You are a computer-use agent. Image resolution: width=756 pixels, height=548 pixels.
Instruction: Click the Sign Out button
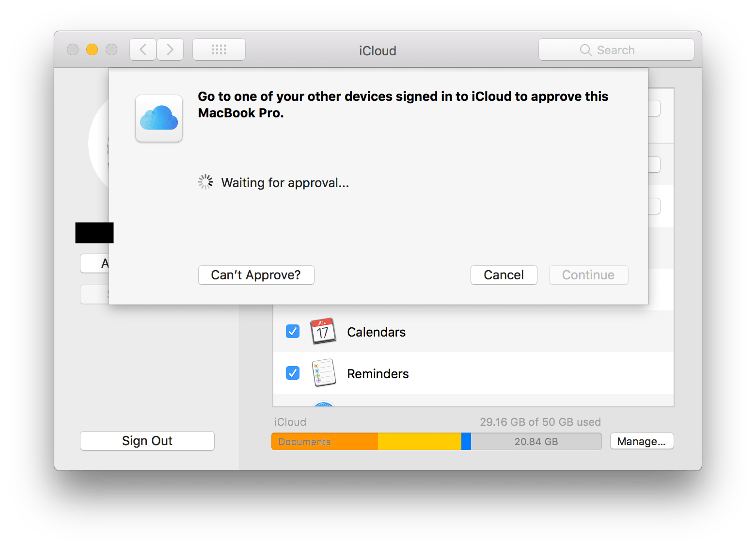click(x=147, y=440)
